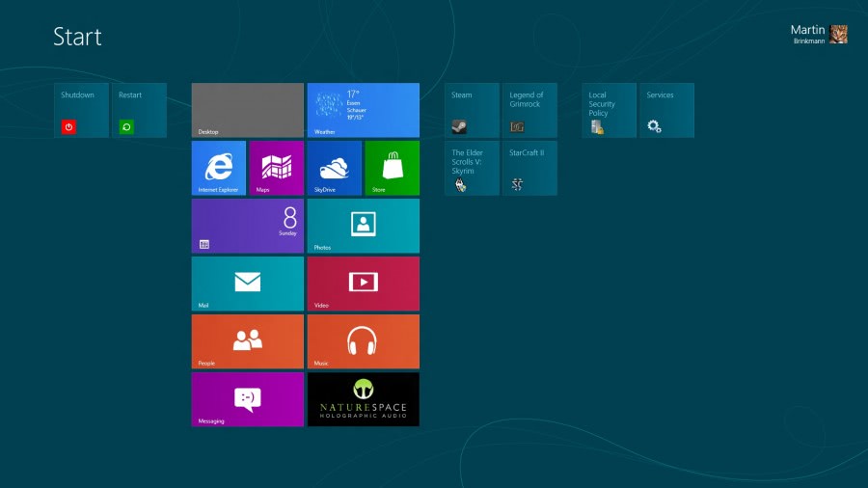Launch the Maps app tile
The height and width of the screenshot is (488, 868).
pyautogui.click(x=277, y=168)
